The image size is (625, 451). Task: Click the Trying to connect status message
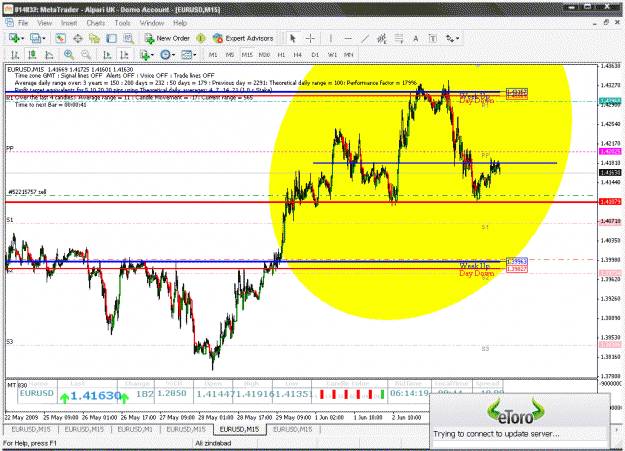[x=496, y=434]
